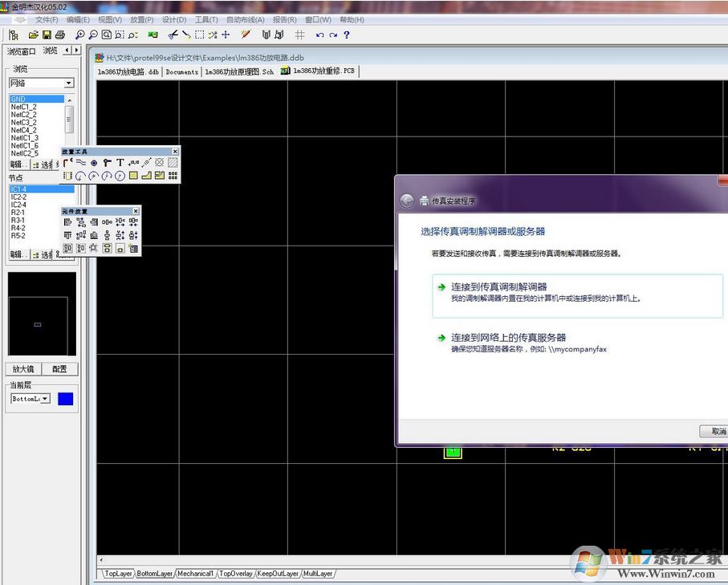Click the help question mark icon
Screen dimensions: 728x585
(x=346, y=35)
